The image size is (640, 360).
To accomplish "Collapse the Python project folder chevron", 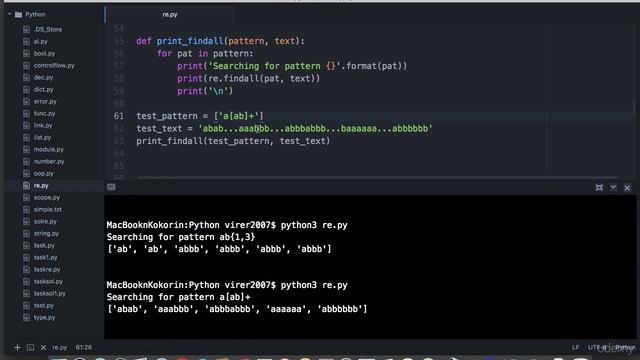I will coord(9,14).
